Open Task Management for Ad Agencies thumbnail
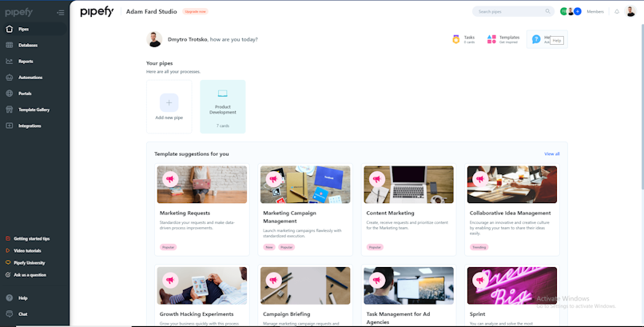The height and width of the screenshot is (327, 644). pos(408,285)
